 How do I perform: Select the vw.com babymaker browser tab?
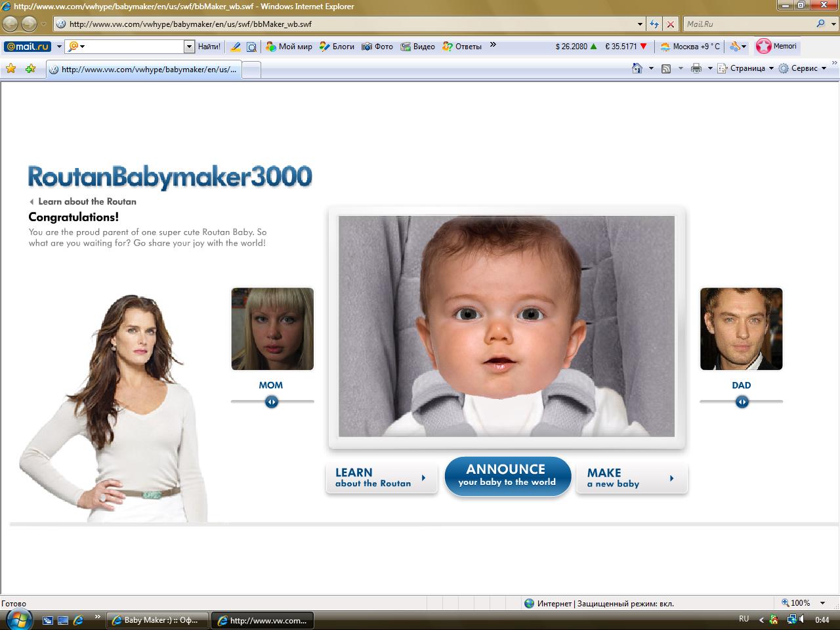click(144, 69)
